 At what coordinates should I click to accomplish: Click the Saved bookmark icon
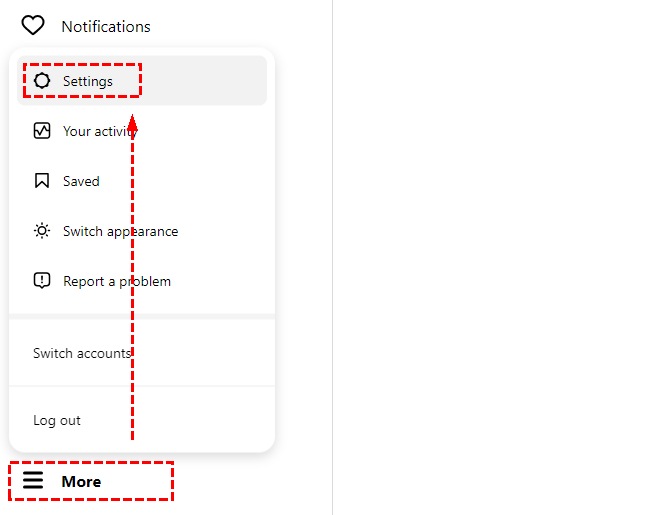click(41, 181)
